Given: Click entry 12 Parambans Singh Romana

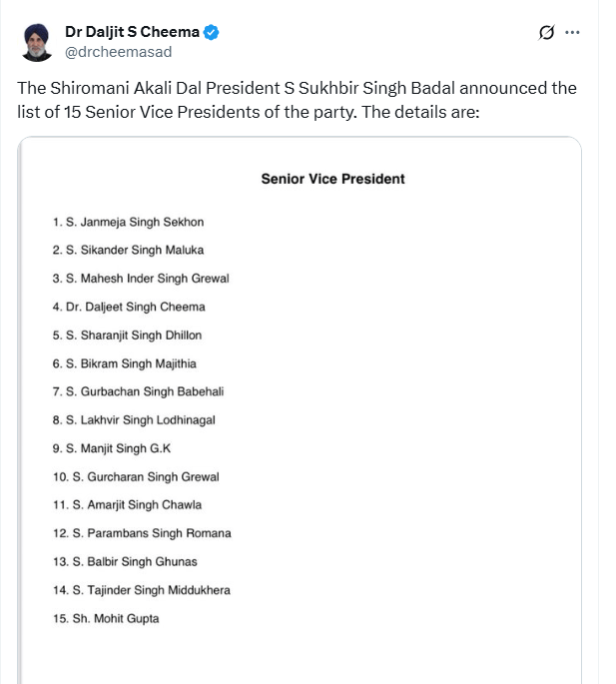Looking at the screenshot, I should pyautogui.click(x=142, y=533).
